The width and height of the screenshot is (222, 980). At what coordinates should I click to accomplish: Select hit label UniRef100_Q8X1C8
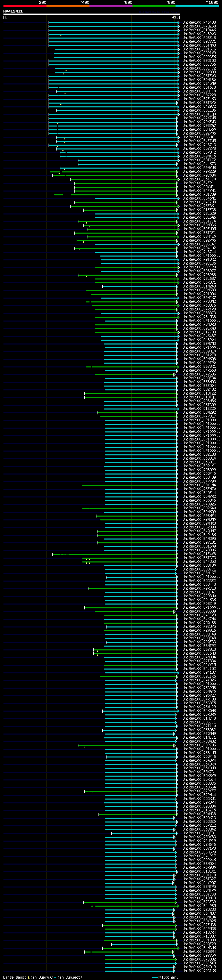click(199, 875)
